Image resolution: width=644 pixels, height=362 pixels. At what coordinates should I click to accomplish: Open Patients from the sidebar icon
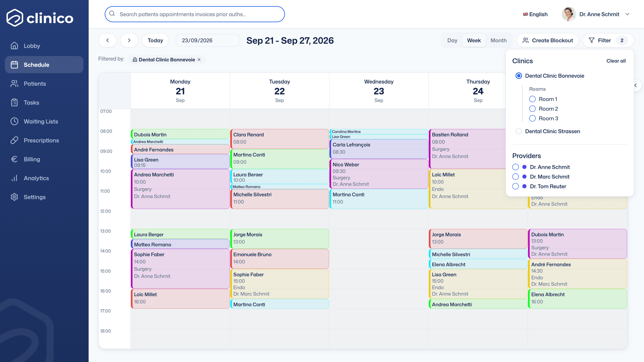pyautogui.click(x=14, y=84)
